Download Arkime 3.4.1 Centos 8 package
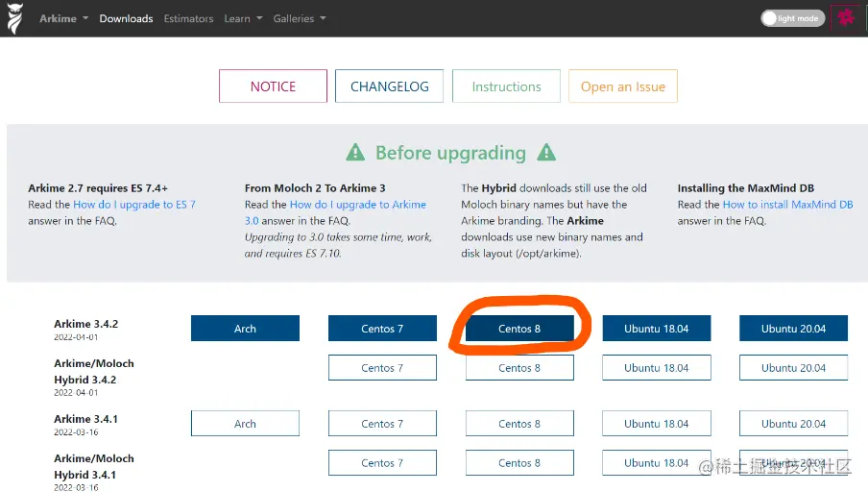Viewport: 868px width, 492px height. tap(519, 424)
